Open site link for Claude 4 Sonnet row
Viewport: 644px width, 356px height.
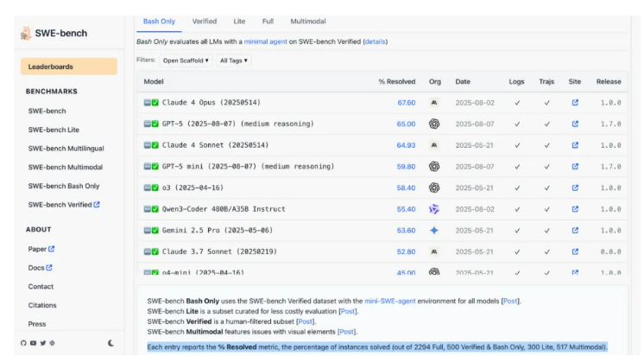(575, 145)
